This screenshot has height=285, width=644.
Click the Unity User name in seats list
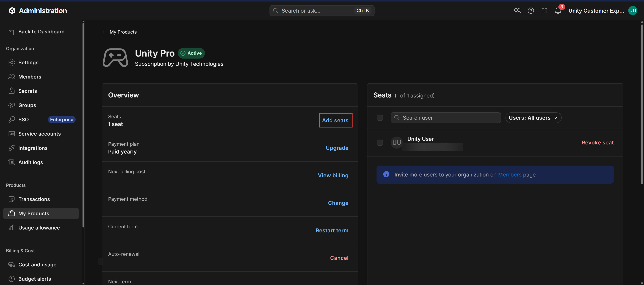tap(420, 139)
